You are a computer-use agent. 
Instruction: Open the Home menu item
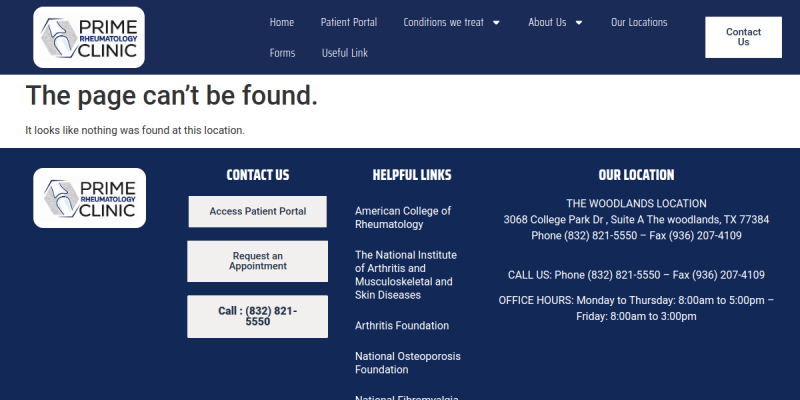[x=282, y=22]
